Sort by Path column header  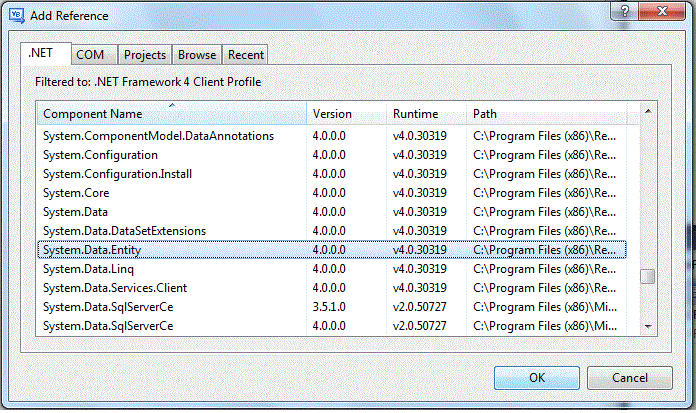547,114
